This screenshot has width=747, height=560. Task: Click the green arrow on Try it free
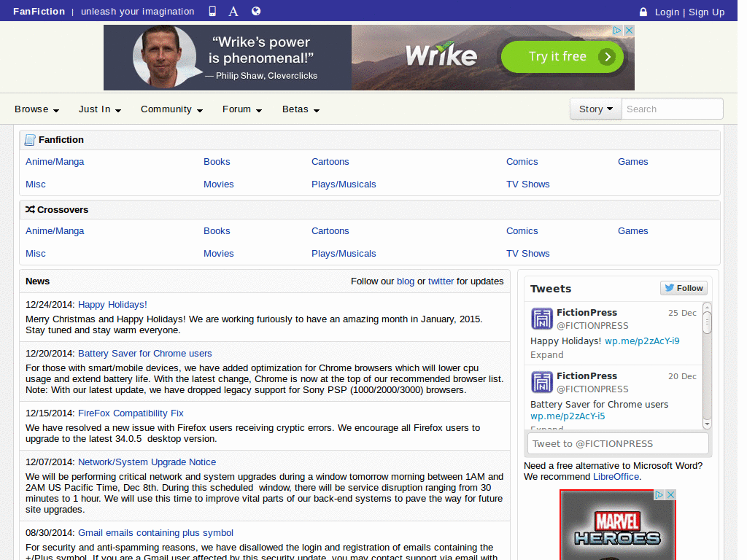[607, 57]
